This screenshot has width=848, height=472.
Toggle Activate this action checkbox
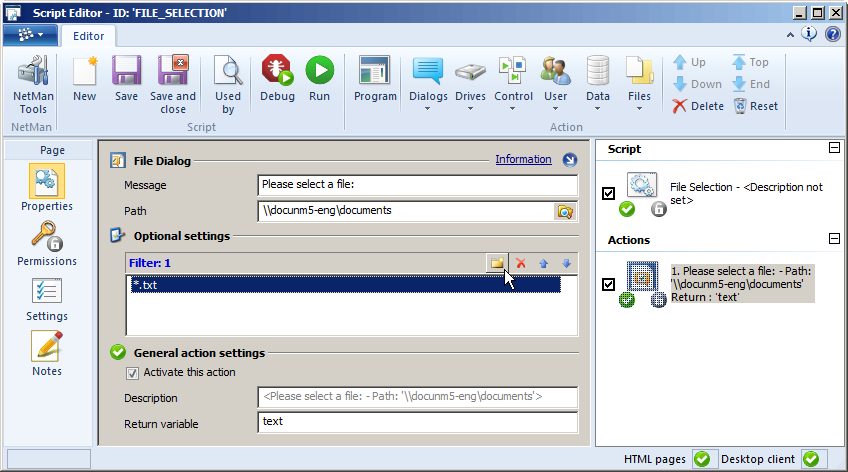tap(132, 373)
